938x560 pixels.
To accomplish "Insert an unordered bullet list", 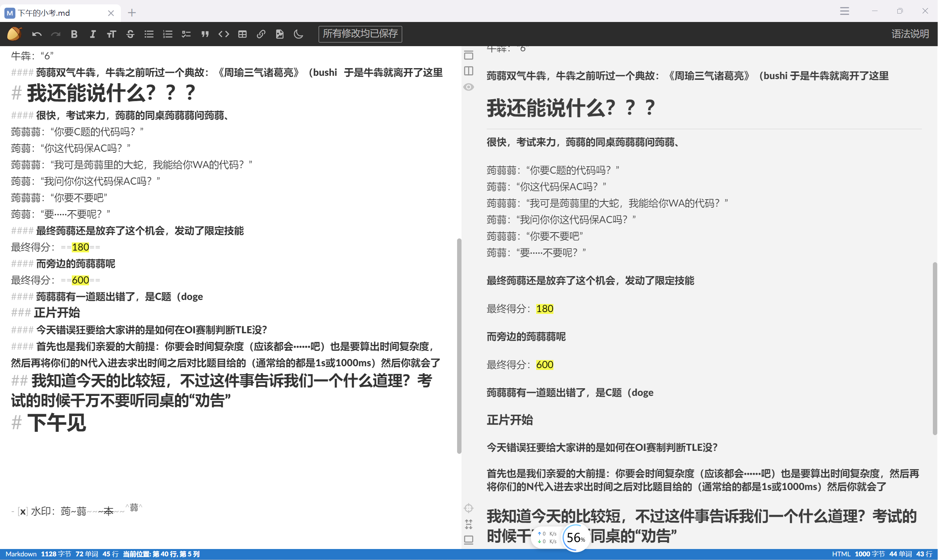I will pos(149,34).
